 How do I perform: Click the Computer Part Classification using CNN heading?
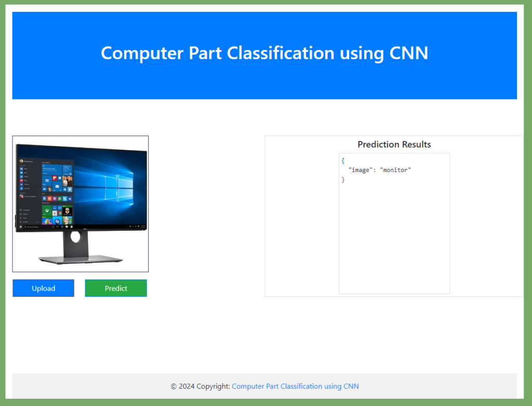[x=264, y=53]
